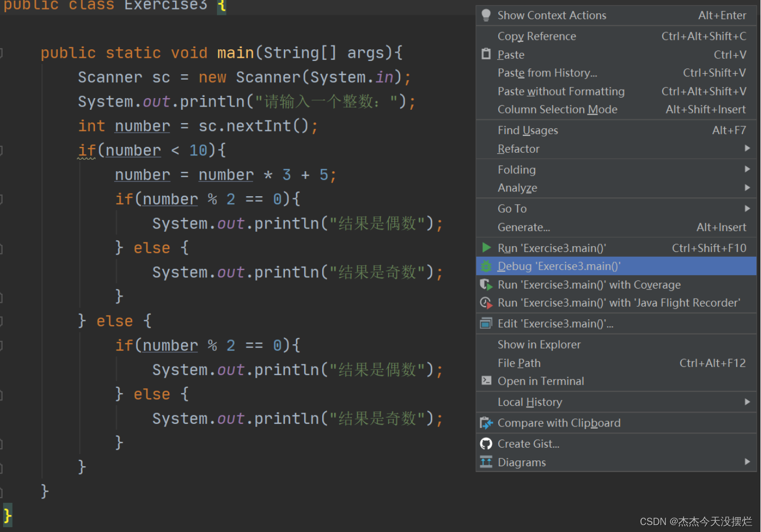Click the Paste clipboard icon
This screenshot has height=532, width=761.
pyautogui.click(x=486, y=54)
